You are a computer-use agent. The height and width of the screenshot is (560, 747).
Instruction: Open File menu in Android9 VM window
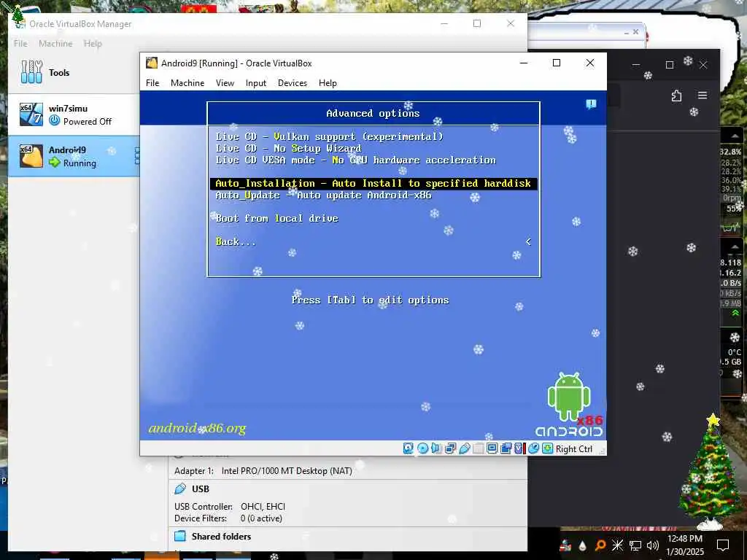click(152, 83)
